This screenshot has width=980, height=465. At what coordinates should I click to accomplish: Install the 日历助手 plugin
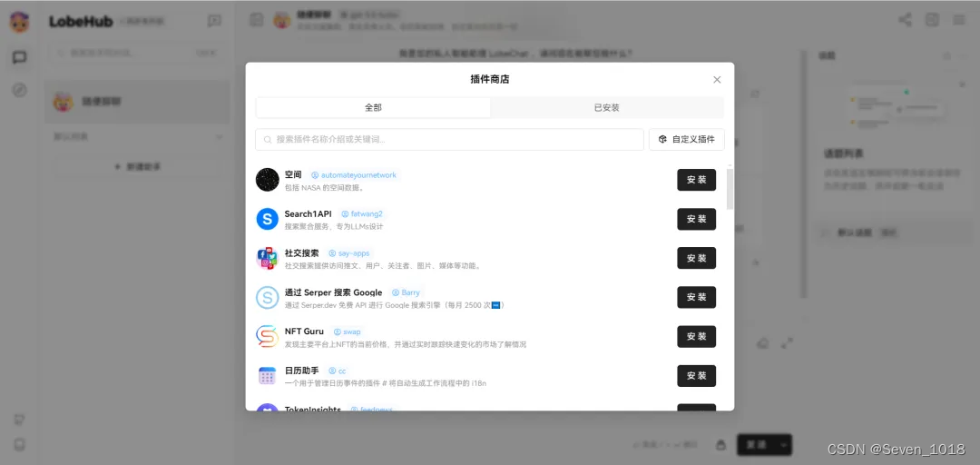click(696, 376)
